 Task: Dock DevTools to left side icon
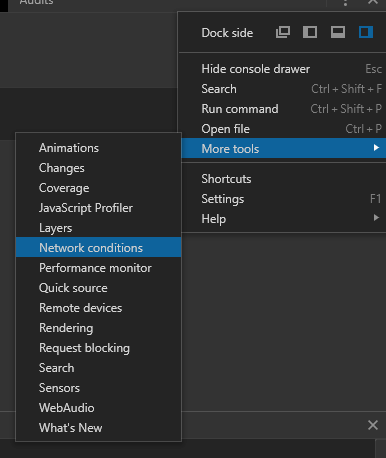(x=310, y=32)
